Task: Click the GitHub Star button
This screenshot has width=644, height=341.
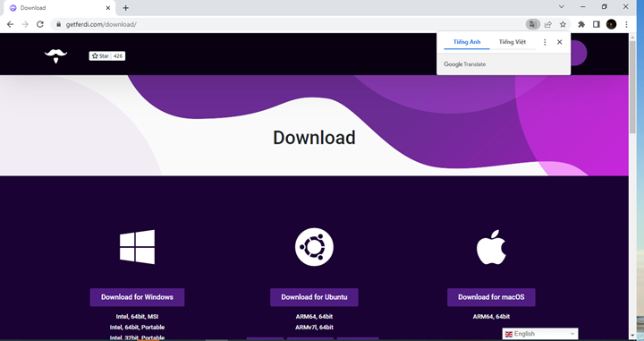Action: pyautogui.click(x=100, y=55)
